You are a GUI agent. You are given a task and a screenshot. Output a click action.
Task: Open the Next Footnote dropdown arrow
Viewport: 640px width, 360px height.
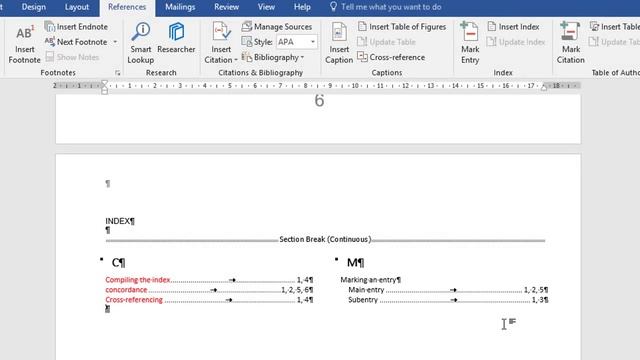(115, 42)
